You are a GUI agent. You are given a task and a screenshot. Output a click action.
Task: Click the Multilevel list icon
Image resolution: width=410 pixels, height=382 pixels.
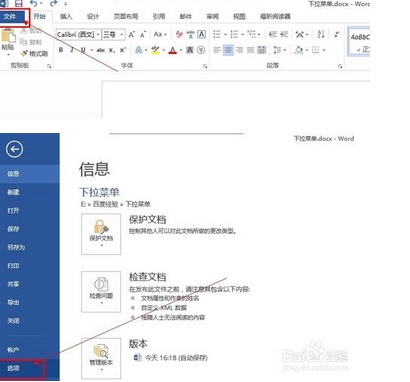[x=252, y=34]
